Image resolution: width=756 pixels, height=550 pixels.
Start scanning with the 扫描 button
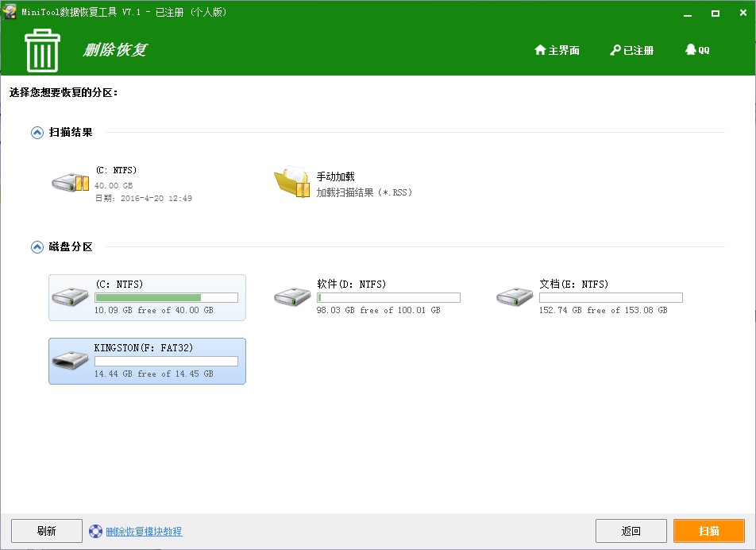point(709,531)
